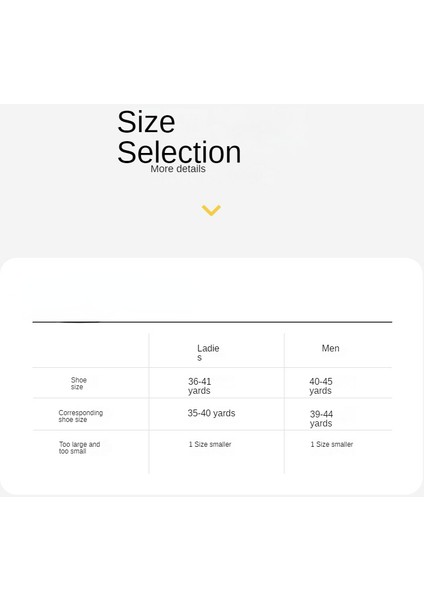This screenshot has height=600, width=424.
Task: Select the 40-45 yards cell under Men
Action: [321, 386]
